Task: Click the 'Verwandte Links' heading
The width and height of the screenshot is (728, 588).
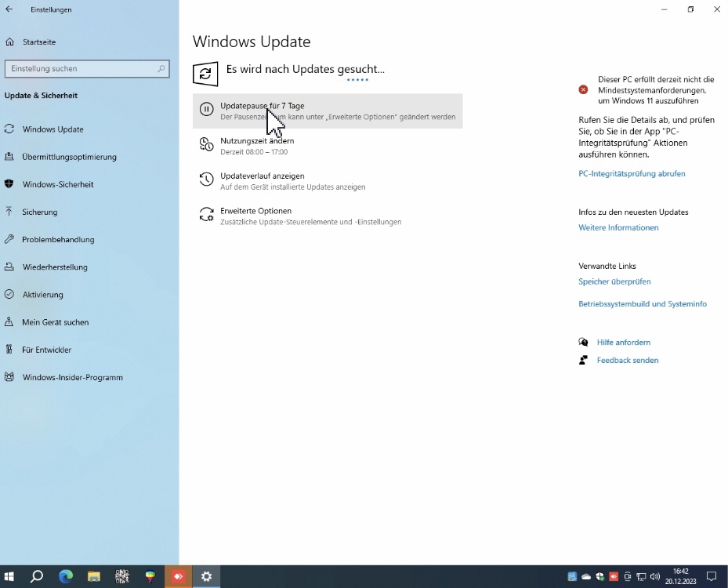Action: 607,266
